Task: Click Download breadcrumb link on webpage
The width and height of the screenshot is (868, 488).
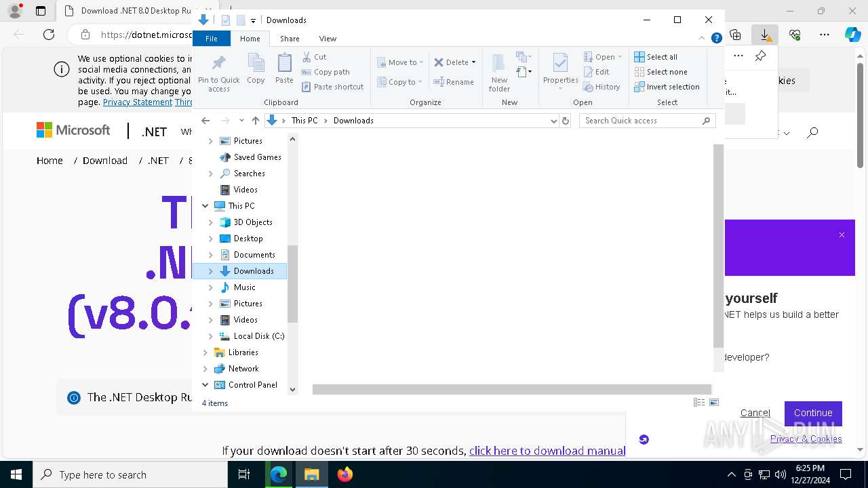Action: [105, 161]
